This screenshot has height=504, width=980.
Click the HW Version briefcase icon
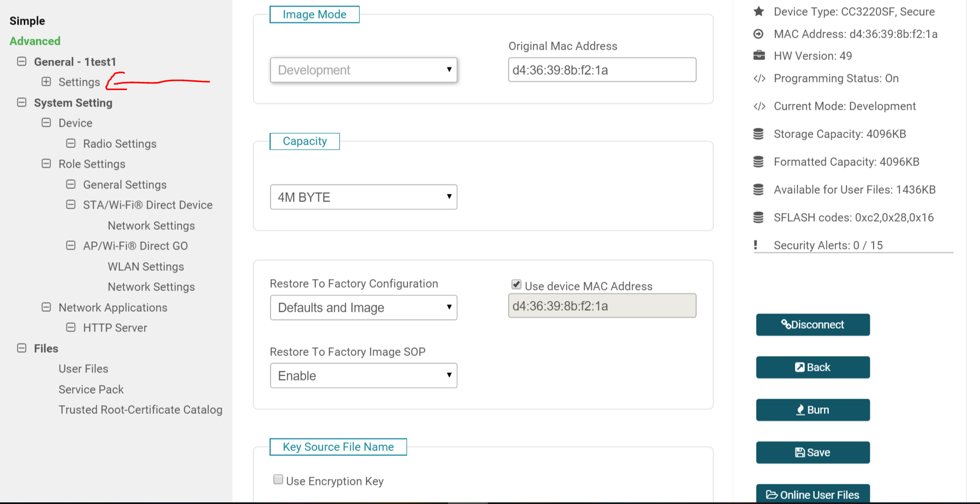click(758, 56)
